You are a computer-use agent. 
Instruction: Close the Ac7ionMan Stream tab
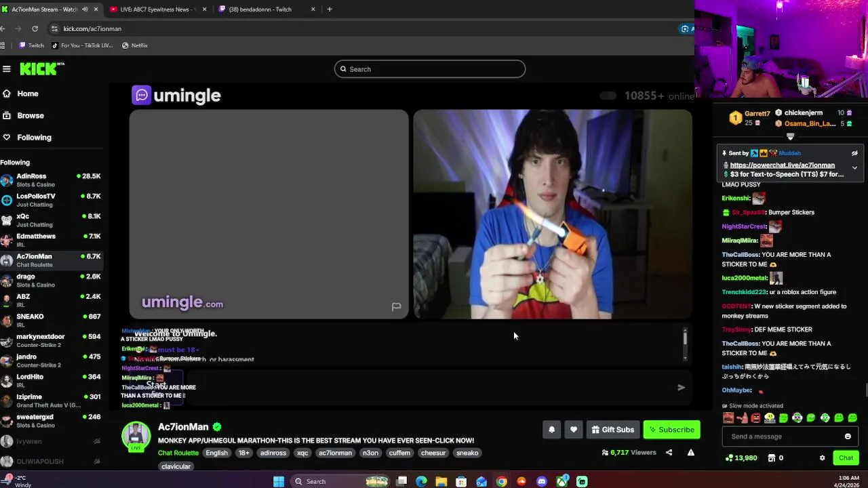[x=96, y=9]
